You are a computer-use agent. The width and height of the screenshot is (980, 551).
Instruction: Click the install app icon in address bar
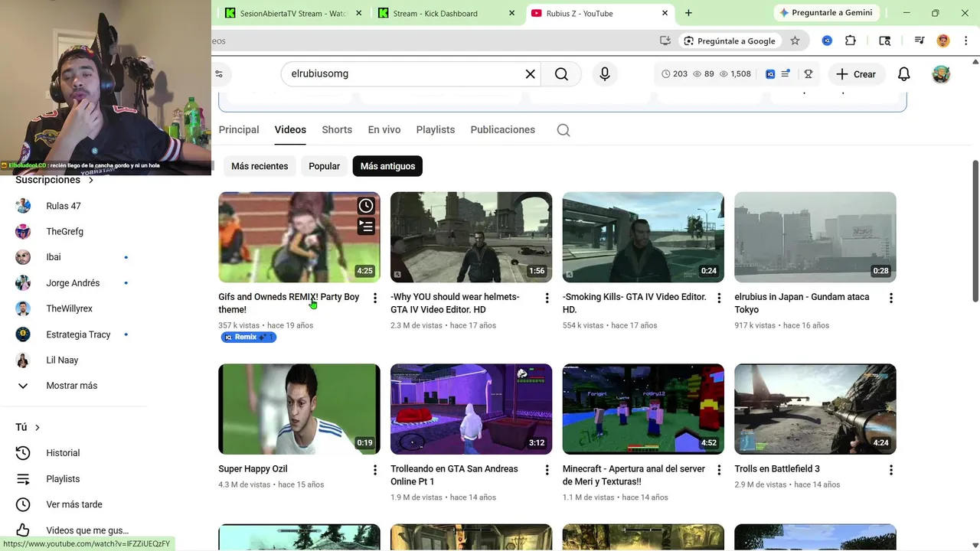pos(665,41)
